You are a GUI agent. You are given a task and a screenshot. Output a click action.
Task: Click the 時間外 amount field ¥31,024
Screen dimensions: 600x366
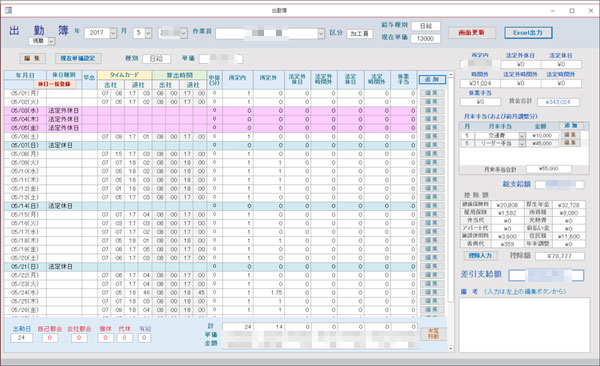(480, 83)
